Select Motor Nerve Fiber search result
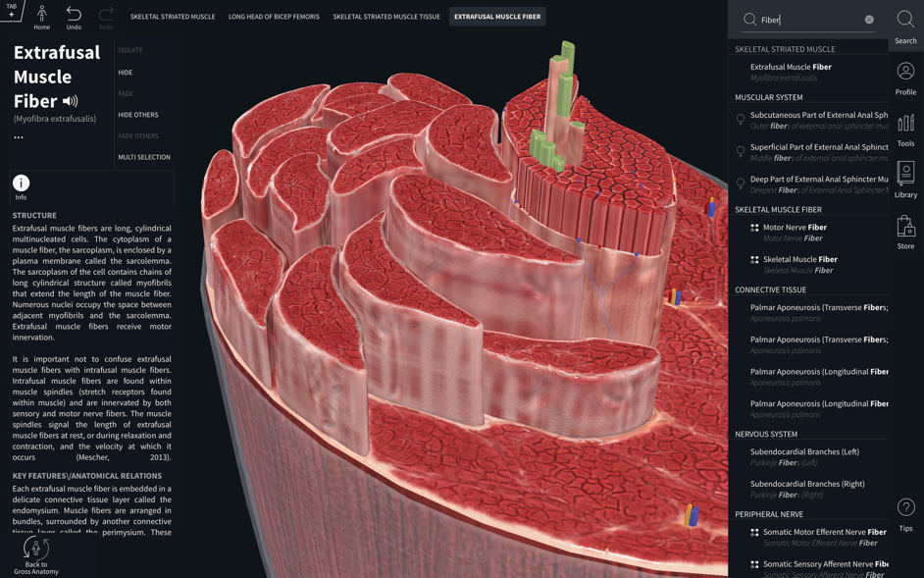Image resolution: width=924 pixels, height=578 pixels. click(x=795, y=232)
